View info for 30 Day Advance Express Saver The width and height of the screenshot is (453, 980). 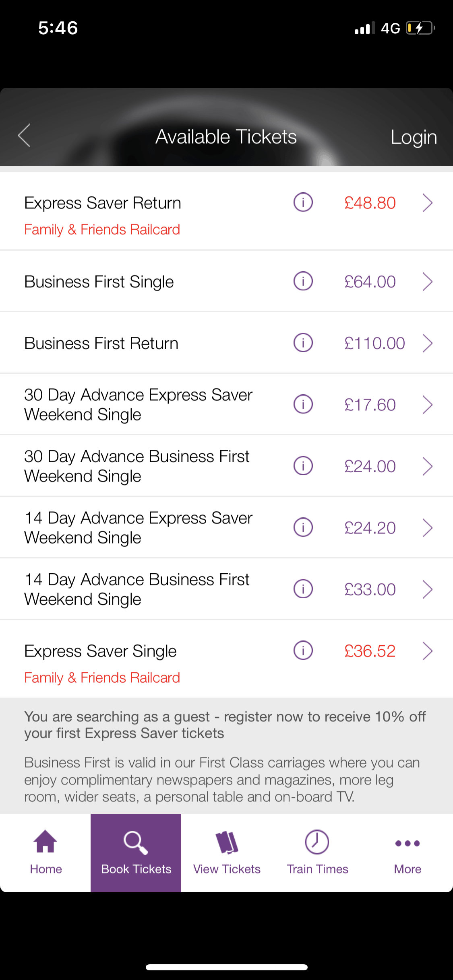tap(303, 404)
